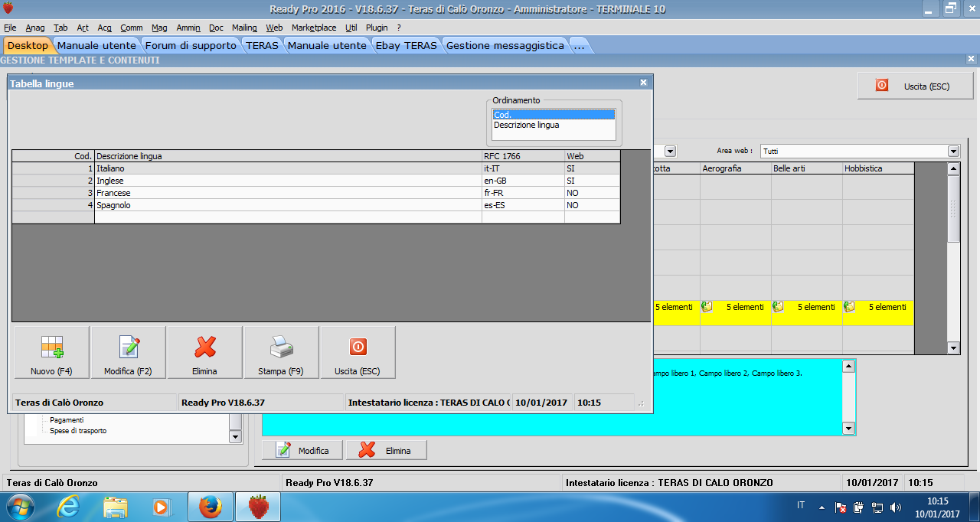Open the Comm menu
The height and width of the screenshot is (522, 980).
(x=132, y=28)
